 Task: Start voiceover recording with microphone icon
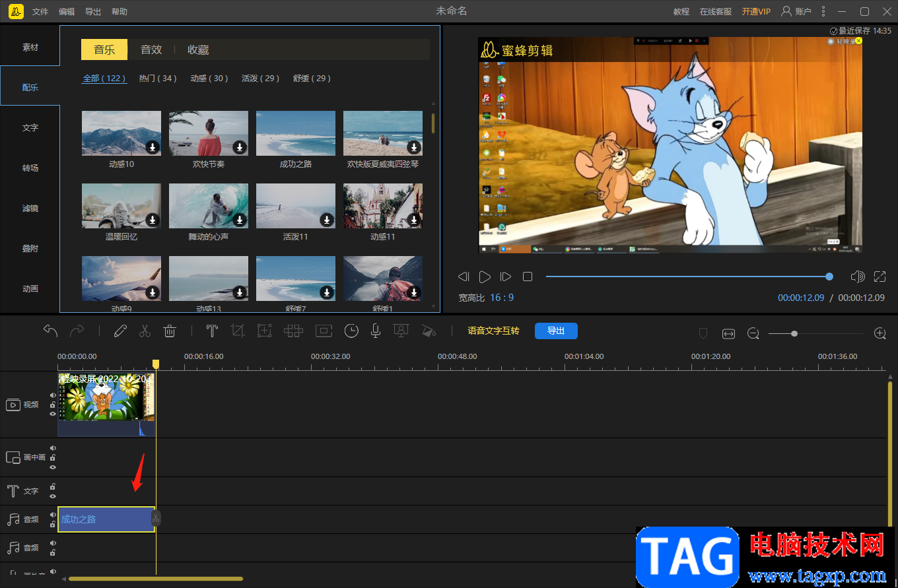point(376,331)
